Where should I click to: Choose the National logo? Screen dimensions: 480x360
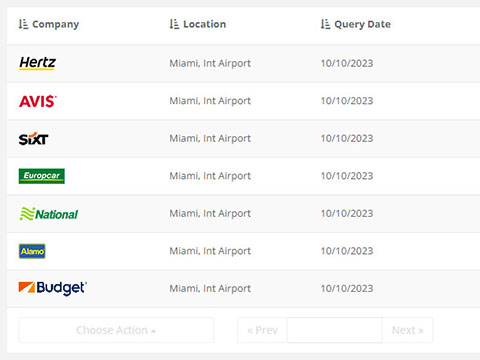49,214
